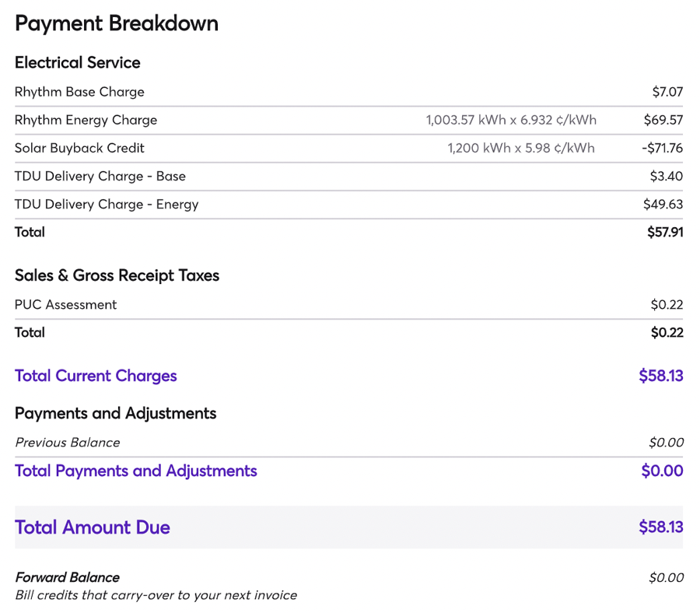Click the Payment Breakdown heading
Image resolution: width=700 pixels, height=613 pixels.
[x=117, y=23]
